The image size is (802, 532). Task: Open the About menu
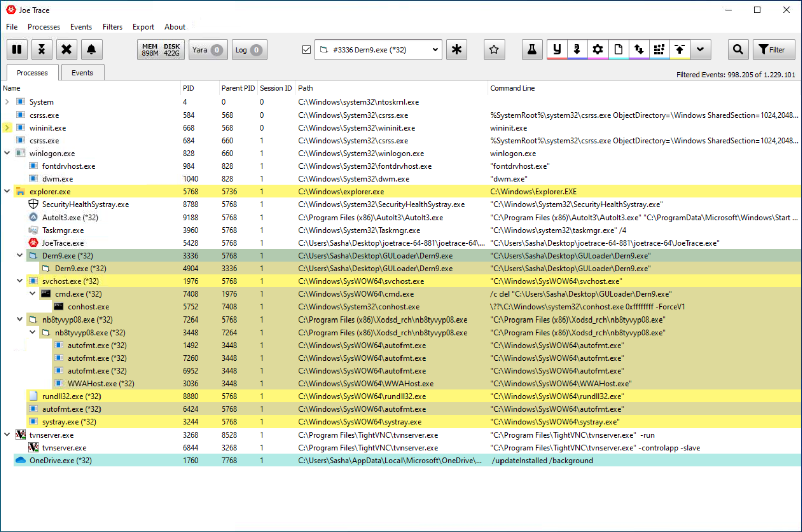175,27
